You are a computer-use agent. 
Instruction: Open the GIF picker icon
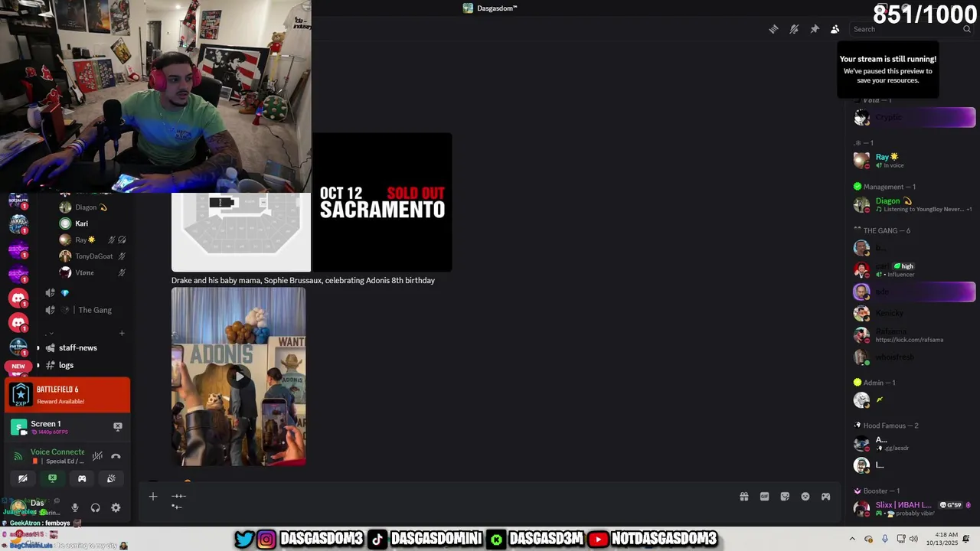pos(764,497)
